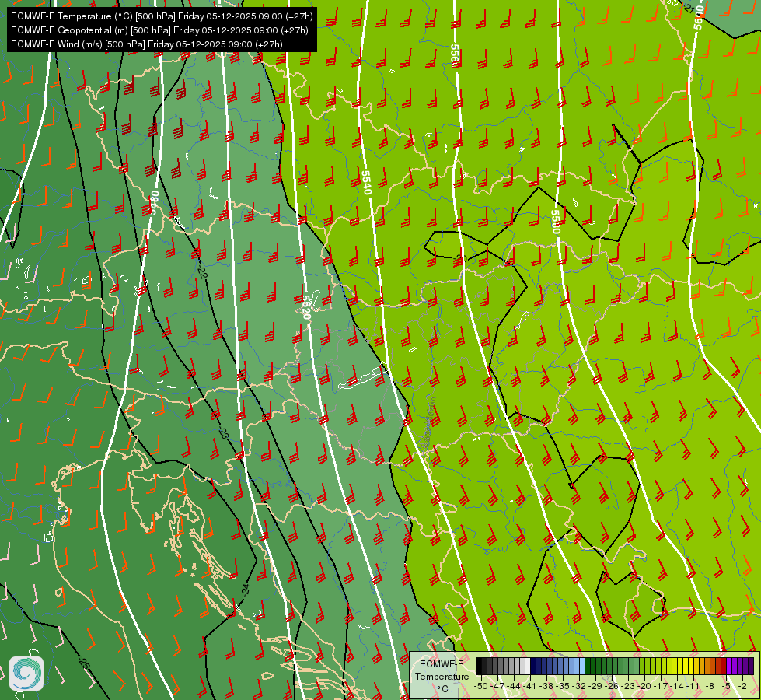This screenshot has width=761, height=700.
Task: Click the 5480 geopotential contour label
Action: click(154, 202)
